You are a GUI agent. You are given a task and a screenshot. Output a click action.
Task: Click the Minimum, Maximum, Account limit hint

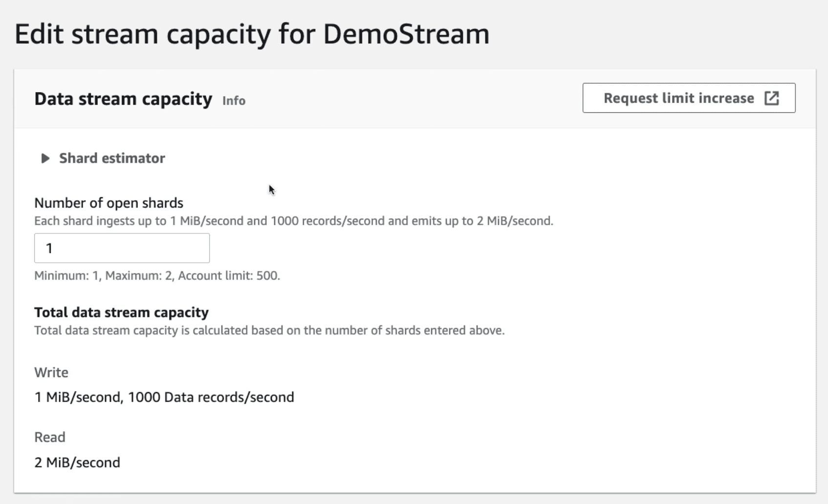point(157,275)
